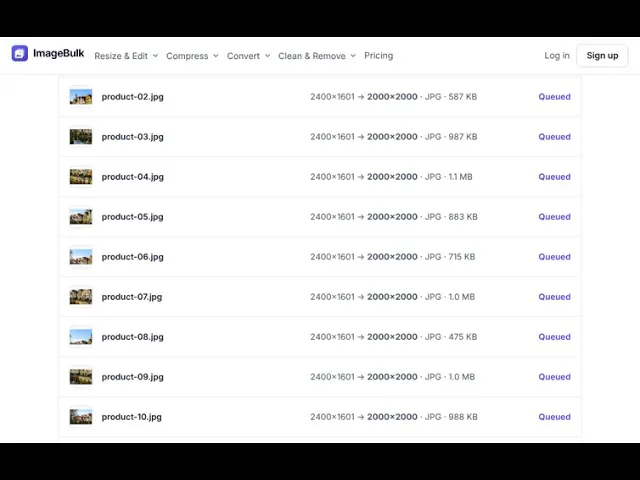Screen dimensions: 640x480
Task: Click Queued status for product-07.jpg
Action: (554, 297)
